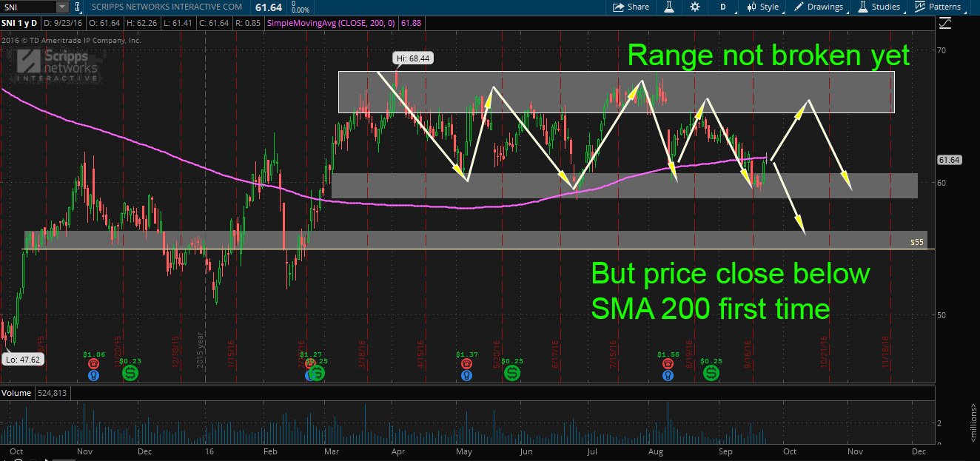This screenshot has height=461, width=980.
Task: Click the $0.23 dividend icon
Action: point(130,373)
